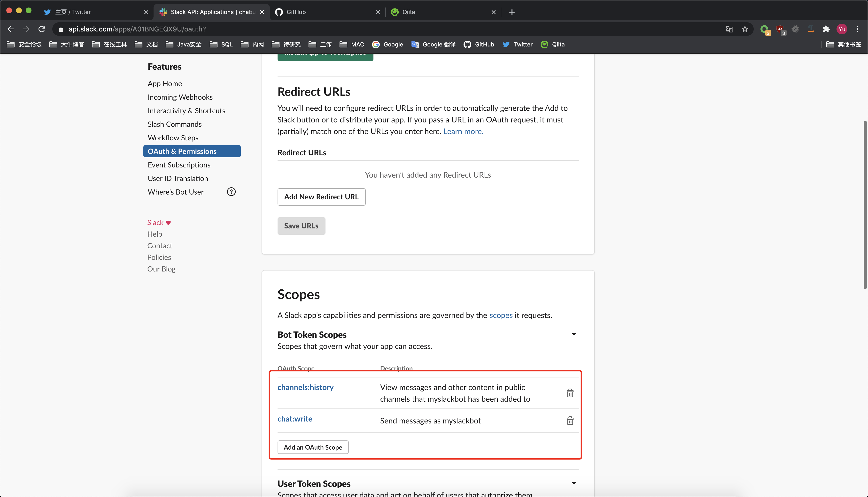Open Event Subscriptions in the sidebar

(x=179, y=165)
